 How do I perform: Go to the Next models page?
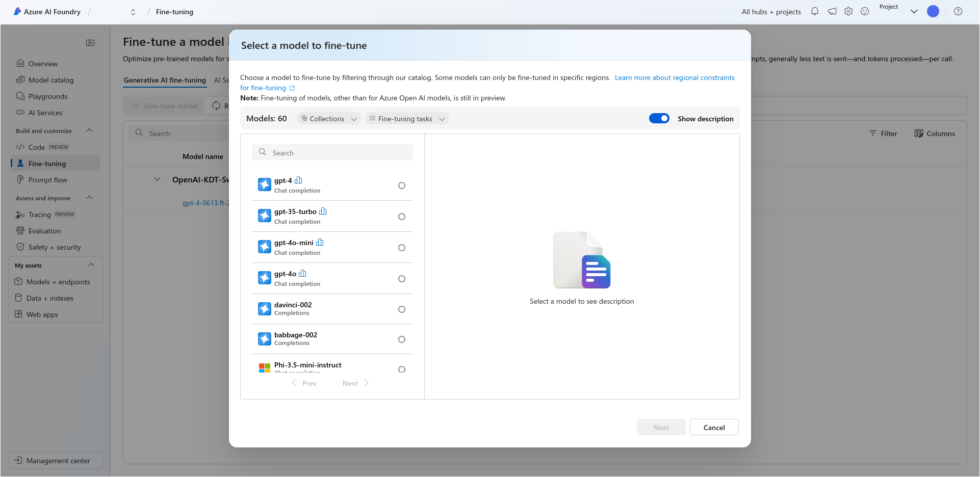[x=355, y=383]
